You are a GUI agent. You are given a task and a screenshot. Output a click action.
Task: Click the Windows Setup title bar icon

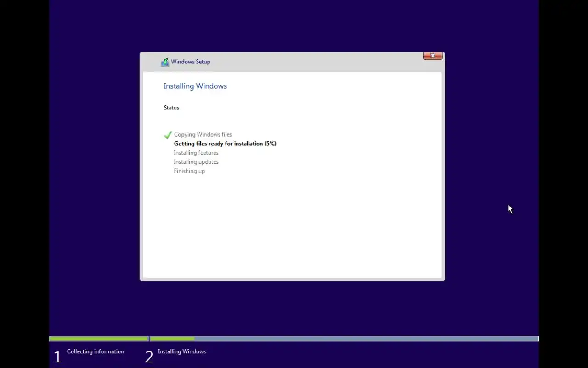[165, 62]
